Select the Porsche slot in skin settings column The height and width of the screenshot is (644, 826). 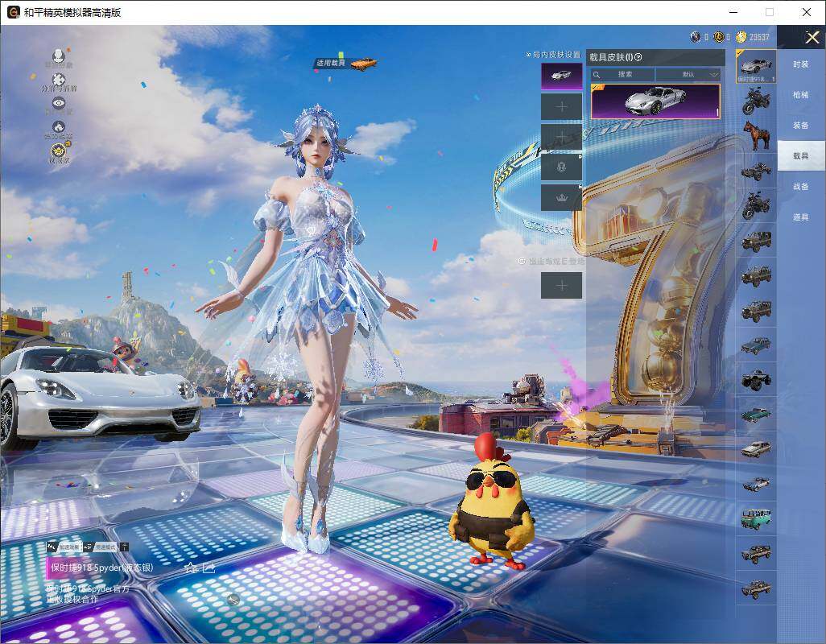[x=562, y=76]
